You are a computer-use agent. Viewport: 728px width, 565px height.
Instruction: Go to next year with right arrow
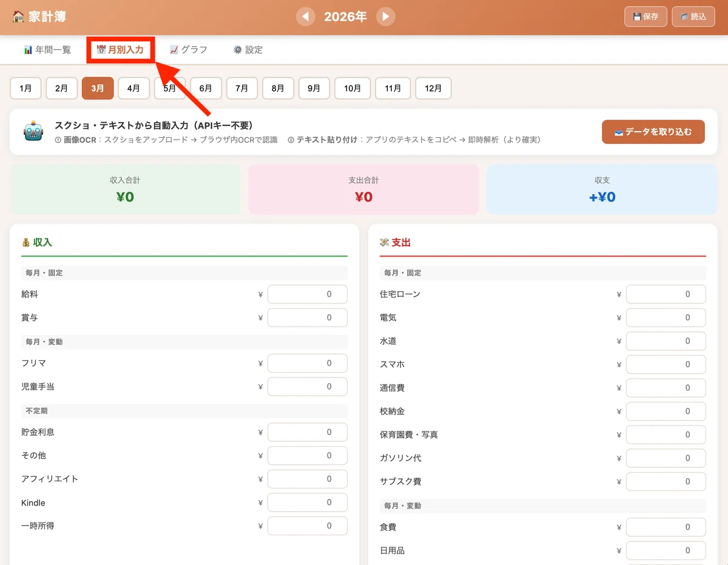click(386, 16)
